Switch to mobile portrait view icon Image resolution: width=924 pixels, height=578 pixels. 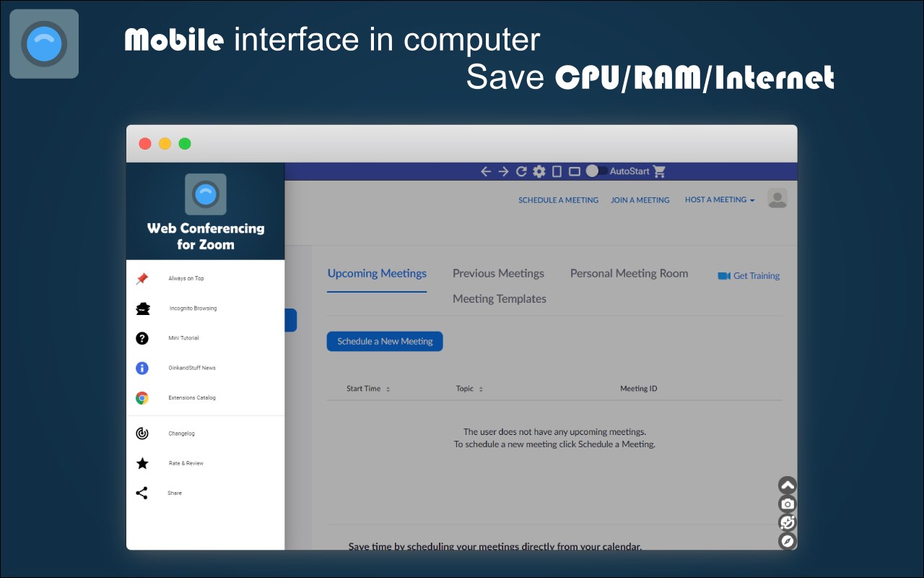557,171
